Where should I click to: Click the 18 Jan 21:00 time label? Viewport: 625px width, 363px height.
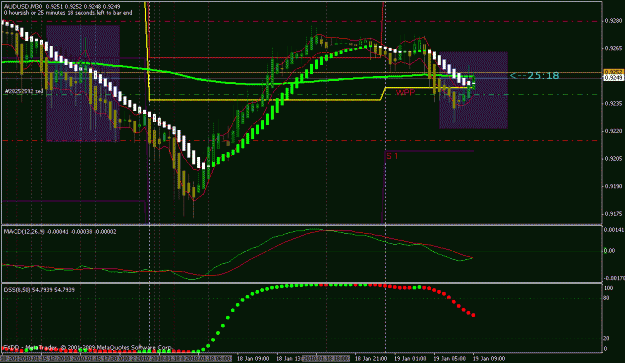(x=371, y=359)
